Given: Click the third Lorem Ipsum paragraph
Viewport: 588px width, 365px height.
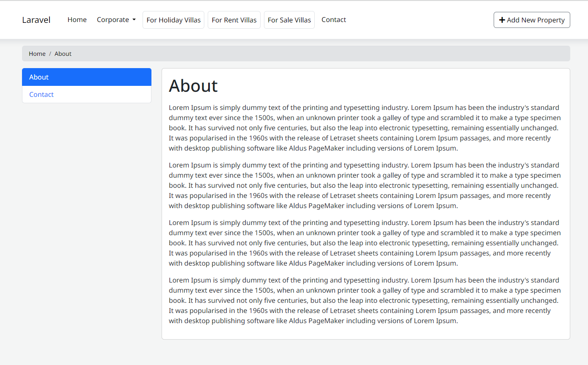Looking at the screenshot, I should (366, 243).
